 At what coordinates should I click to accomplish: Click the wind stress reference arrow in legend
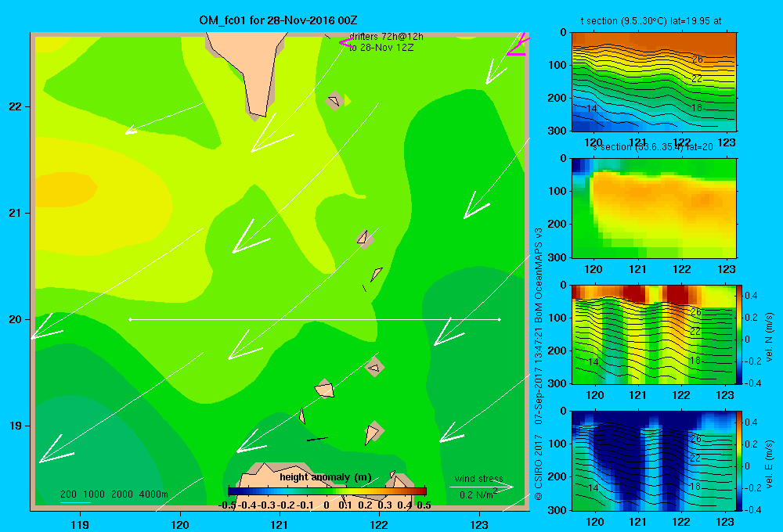click(x=481, y=487)
